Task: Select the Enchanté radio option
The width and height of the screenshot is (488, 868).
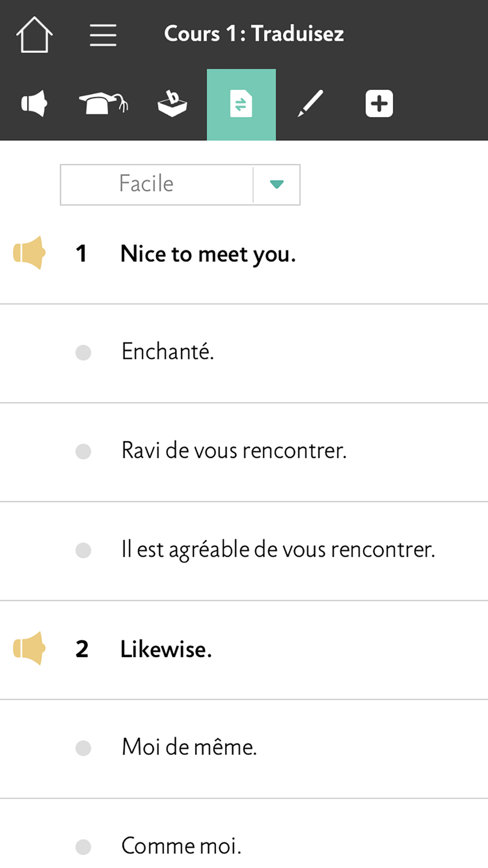Action: tap(244, 353)
